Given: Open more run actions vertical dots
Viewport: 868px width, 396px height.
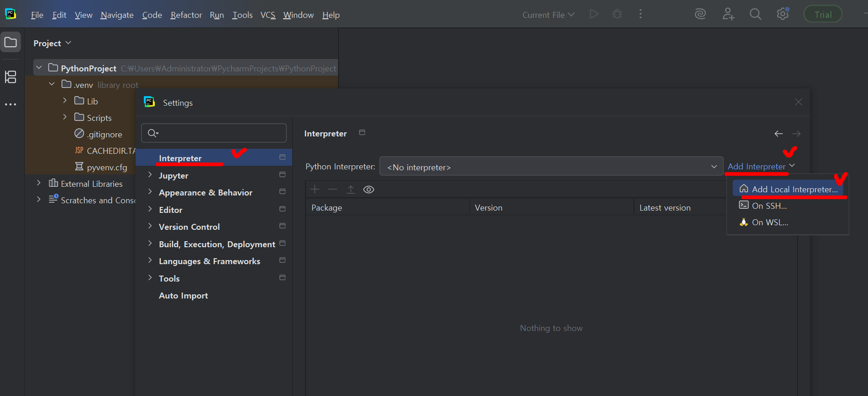Looking at the screenshot, I should pyautogui.click(x=640, y=14).
